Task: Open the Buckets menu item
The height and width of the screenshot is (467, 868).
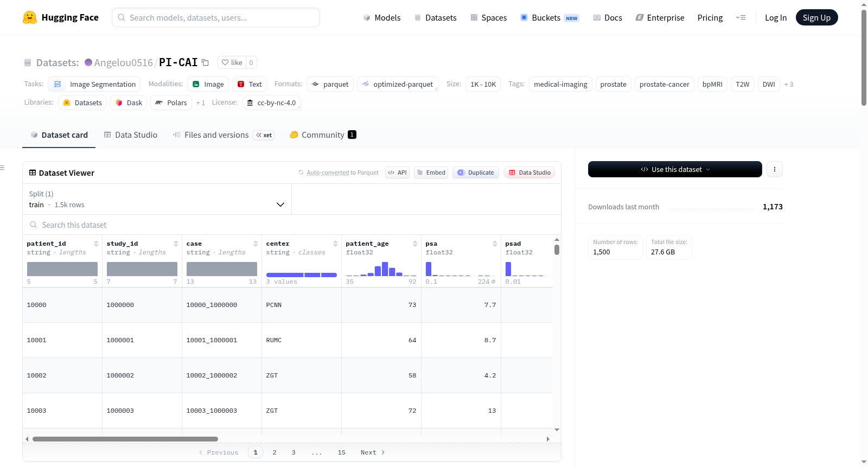Action: (550, 18)
